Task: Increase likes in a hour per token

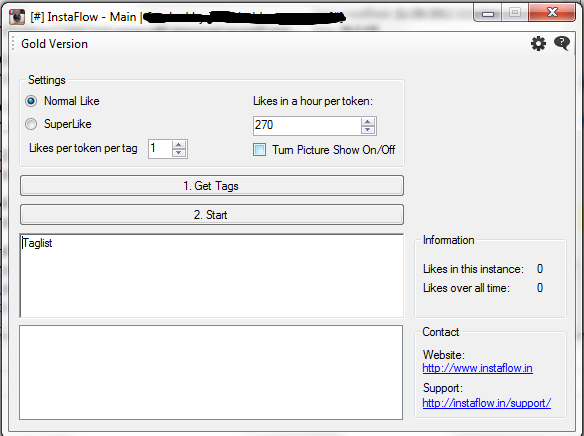Action: click(x=368, y=122)
